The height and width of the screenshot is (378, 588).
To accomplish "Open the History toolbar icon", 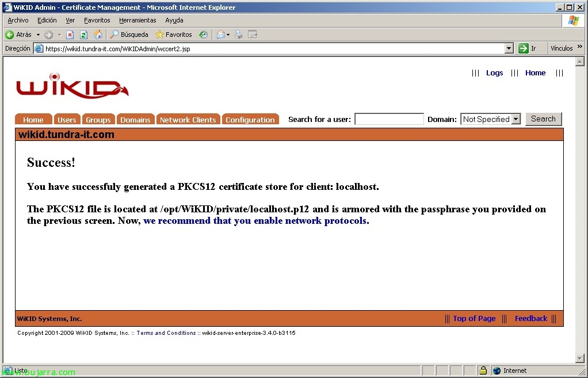I will click(203, 35).
